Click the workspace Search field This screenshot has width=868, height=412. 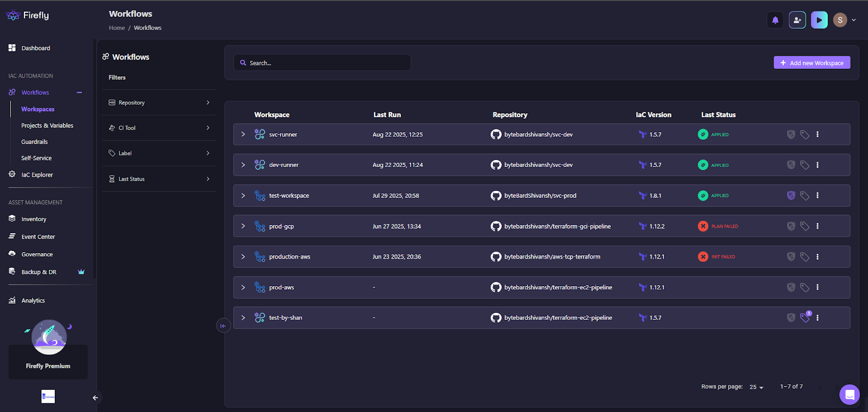(322, 62)
